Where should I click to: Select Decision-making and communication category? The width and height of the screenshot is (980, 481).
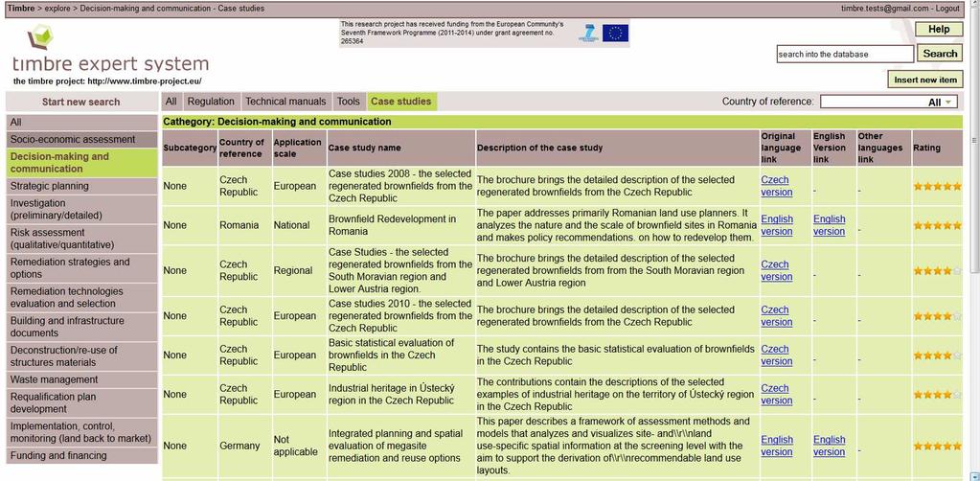coord(81,163)
